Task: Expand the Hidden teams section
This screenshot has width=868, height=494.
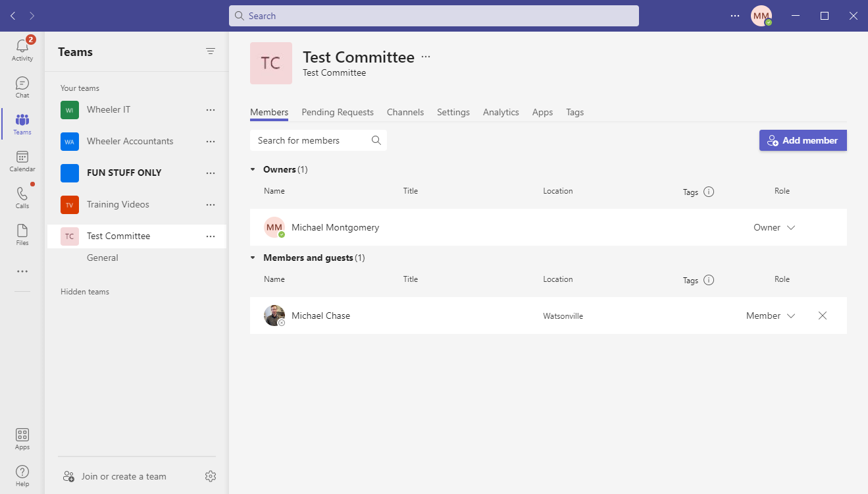Action: click(x=85, y=292)
